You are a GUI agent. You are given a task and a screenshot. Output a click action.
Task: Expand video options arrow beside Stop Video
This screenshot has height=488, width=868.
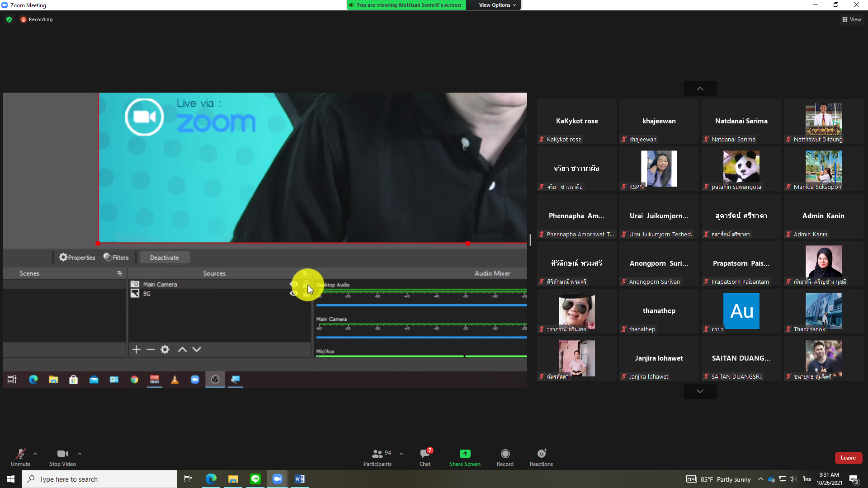(80, 454)
